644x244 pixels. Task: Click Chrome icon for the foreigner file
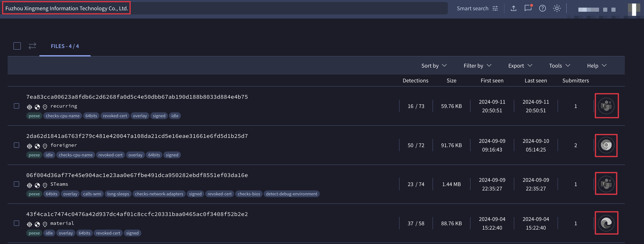click(x=606, y=145)
